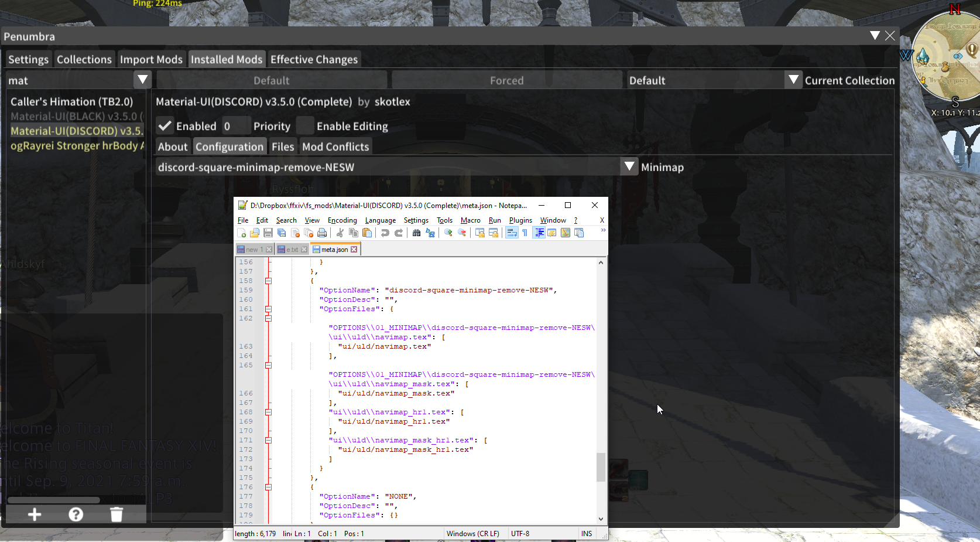Click Penumbra's question mark help icon
Screen dimensions: 980x542
pos(76,514)
